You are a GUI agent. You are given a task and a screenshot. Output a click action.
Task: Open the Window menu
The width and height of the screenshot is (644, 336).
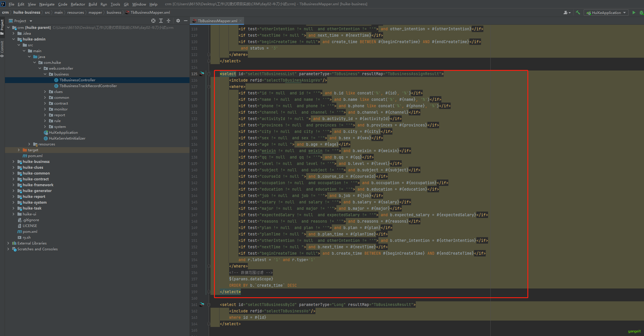[139, 4]
